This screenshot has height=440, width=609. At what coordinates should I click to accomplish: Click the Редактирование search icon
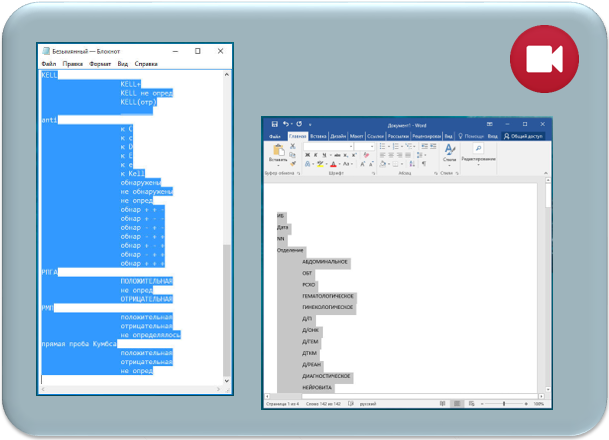pos(478,149)
